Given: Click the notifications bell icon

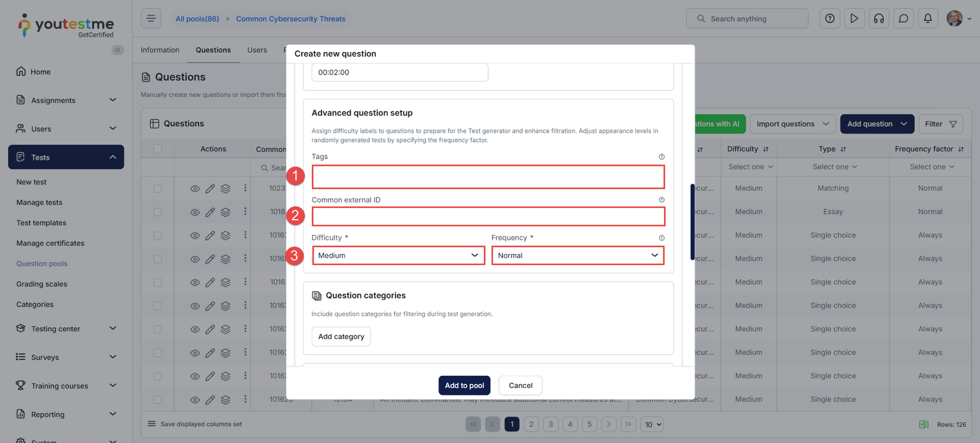Looking at the screenshot, I should point(928,19).
